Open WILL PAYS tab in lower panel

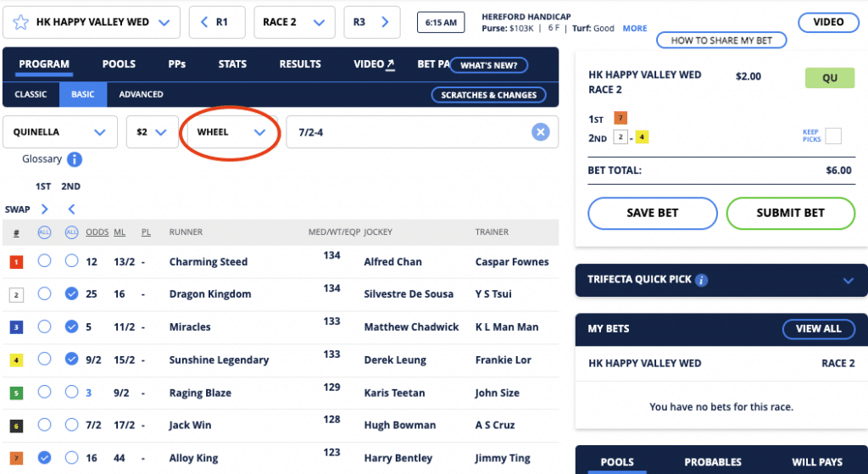pos(817,462)
